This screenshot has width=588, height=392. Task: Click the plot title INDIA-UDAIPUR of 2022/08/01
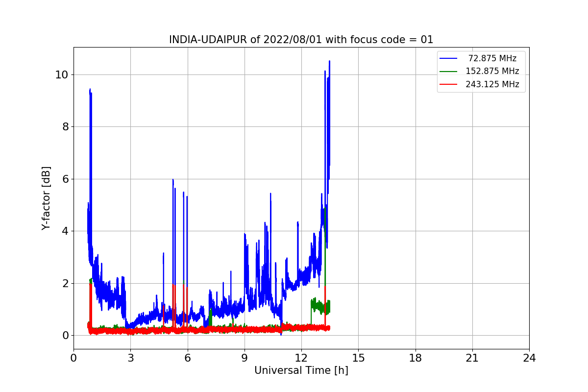[301, 40]
